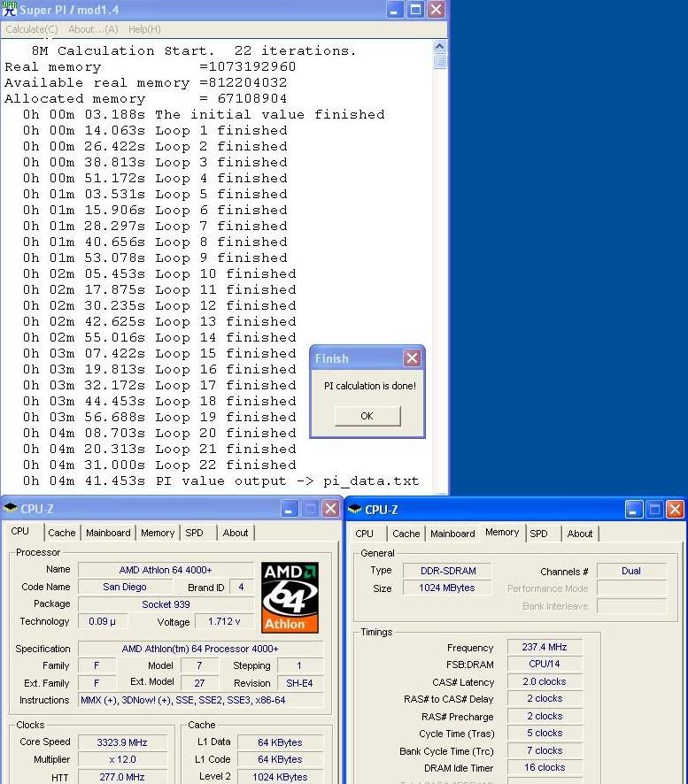This screenshot has width=688, height=784.
Task: Open the About tab in left CPU-Z window
Action: tap(236, 533)
